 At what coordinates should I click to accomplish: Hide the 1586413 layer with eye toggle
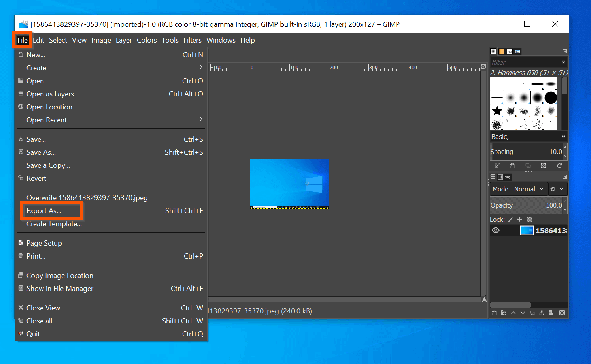click(496, 230)
